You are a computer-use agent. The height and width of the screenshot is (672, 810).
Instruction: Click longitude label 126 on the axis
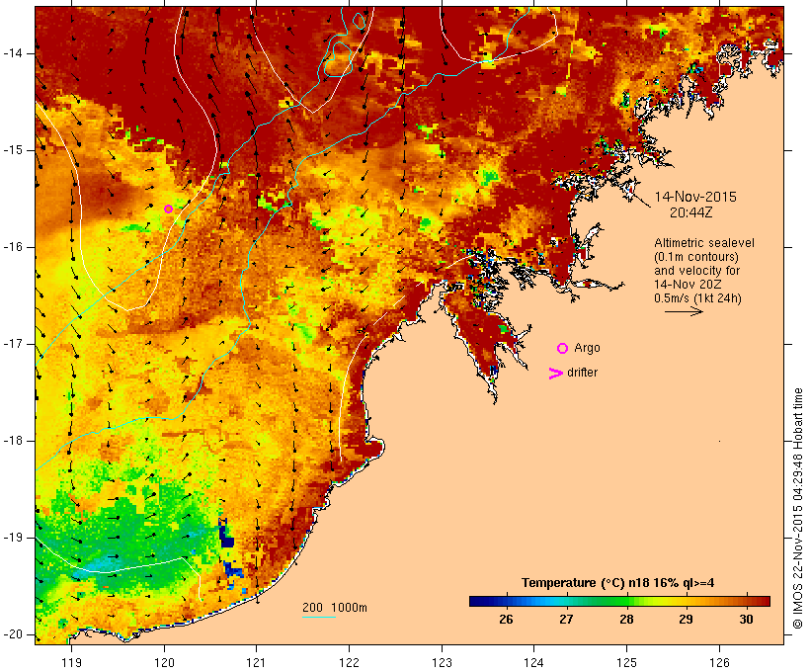pos(719,662)
